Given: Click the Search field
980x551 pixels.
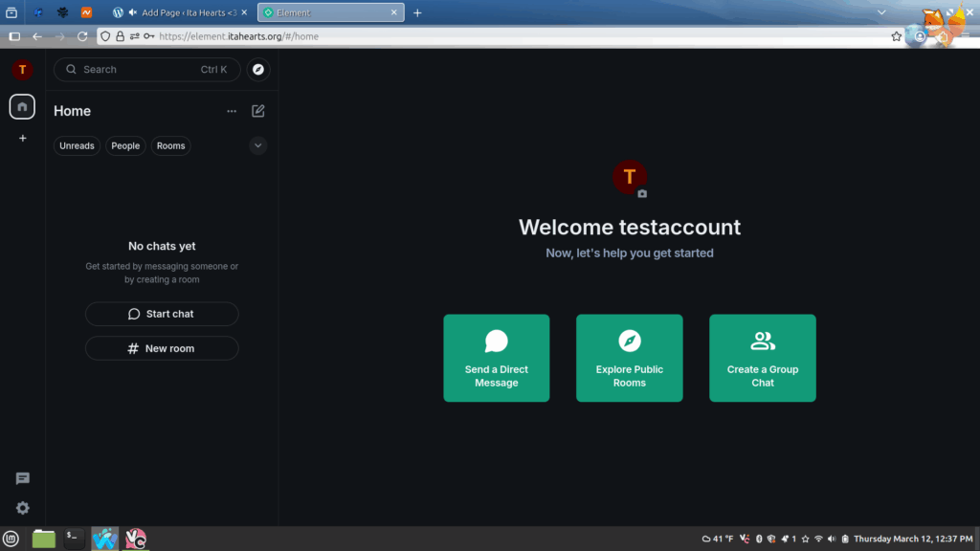Looking at the screenshot, I should click(x=139, y=70).
